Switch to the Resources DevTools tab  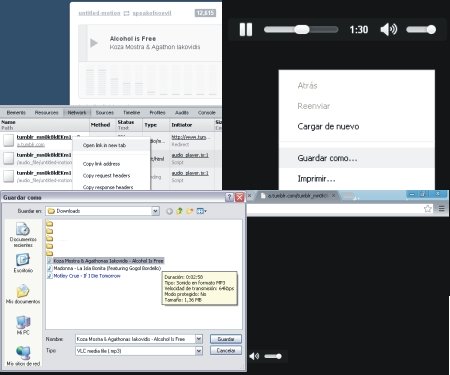[x=46, y=113]
